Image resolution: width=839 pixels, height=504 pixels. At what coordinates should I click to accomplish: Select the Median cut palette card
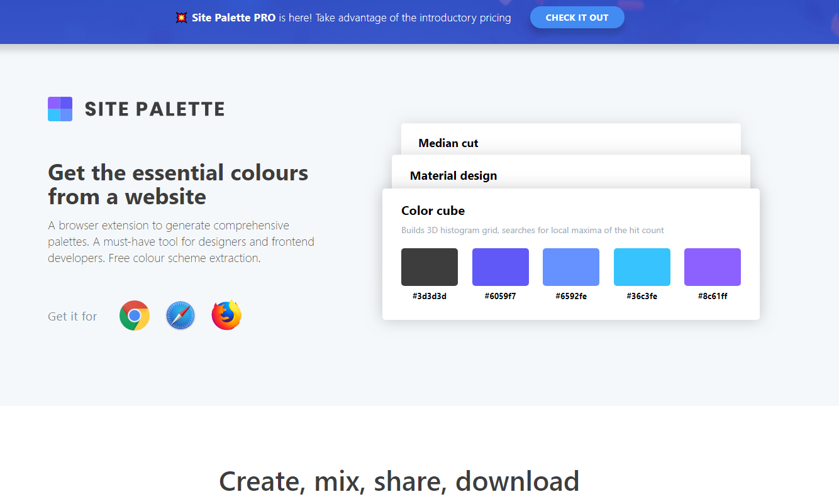448,143
